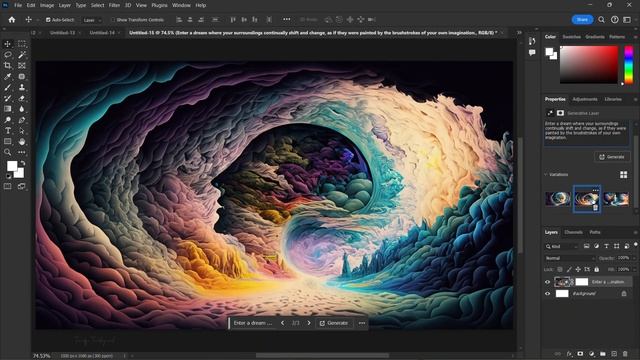Select the Hand tool
The height and width of the screenshot is (360, 640).
[x=22, y=142]
